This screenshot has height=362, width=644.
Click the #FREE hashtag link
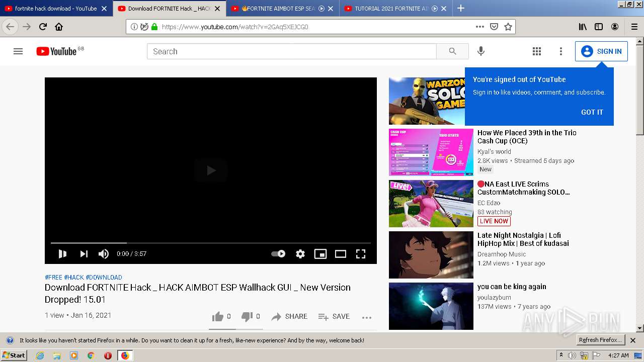tap(53, 278)
